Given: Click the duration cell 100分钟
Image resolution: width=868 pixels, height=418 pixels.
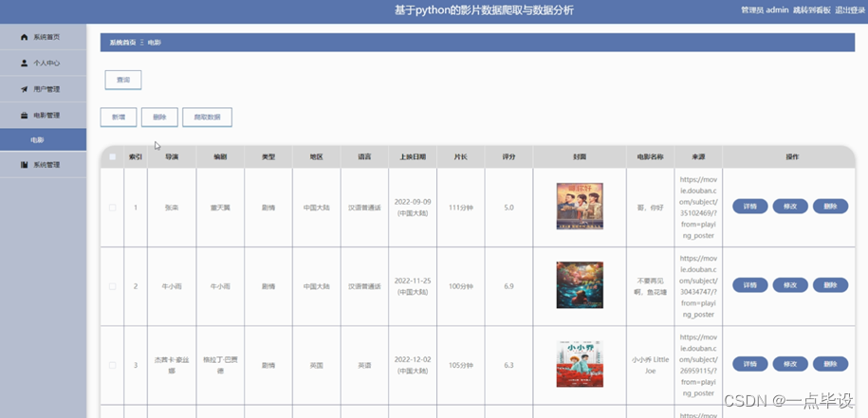Looking at the screenshot, I should (461, 286).
